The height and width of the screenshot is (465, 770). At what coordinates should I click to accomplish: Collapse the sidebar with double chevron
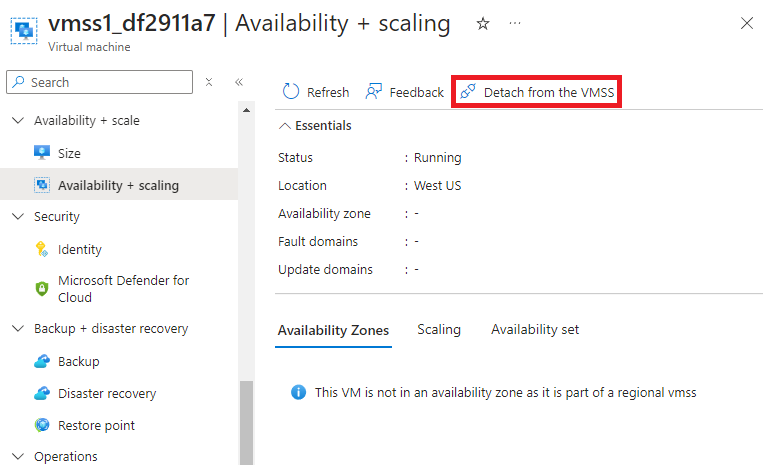(x=239, y=82)
